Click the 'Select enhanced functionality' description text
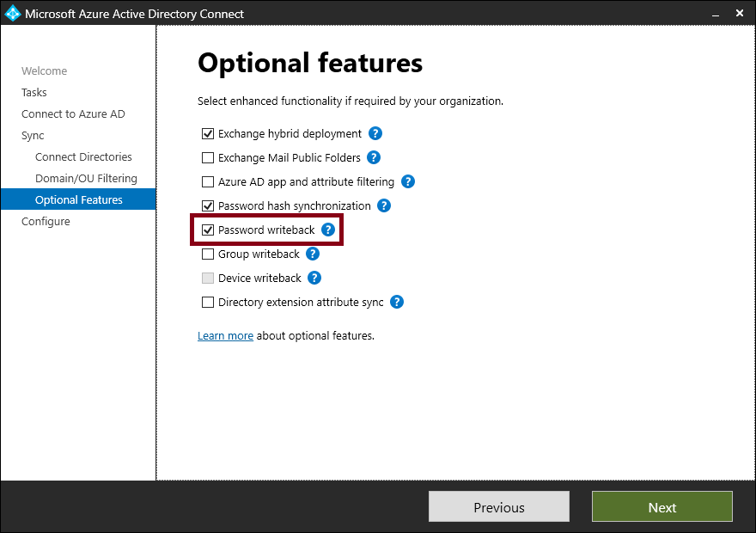This screenshot has height=533, width=756. (x=351, y=101)
